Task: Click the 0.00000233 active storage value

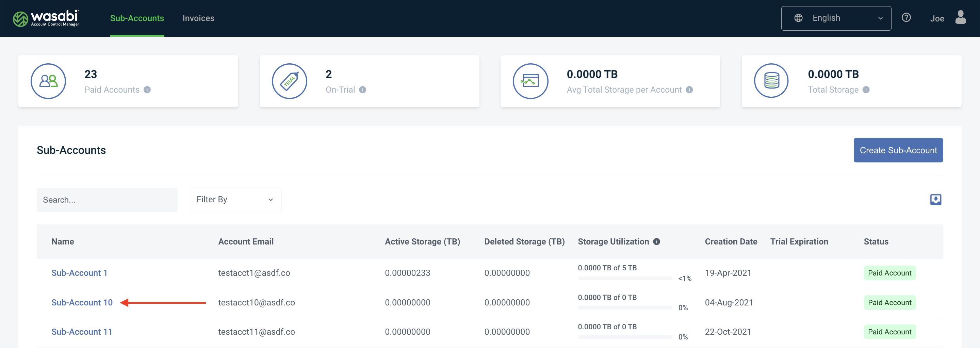Action: pos(407,273)
